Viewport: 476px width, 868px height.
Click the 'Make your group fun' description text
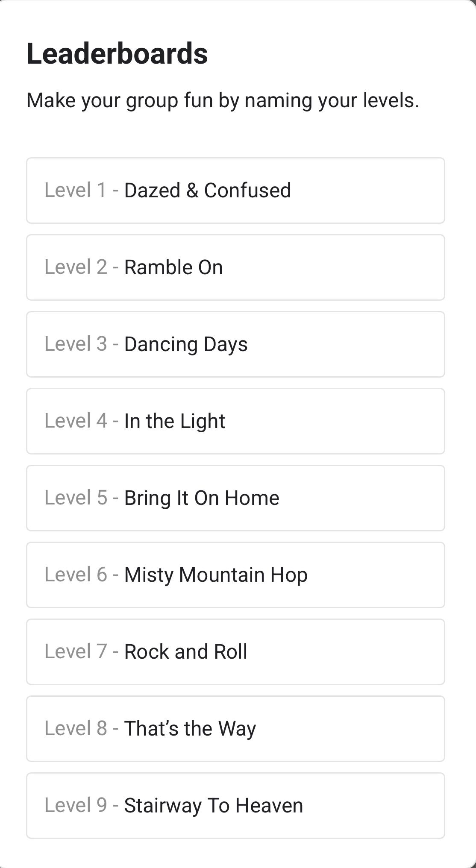[223, 101]
